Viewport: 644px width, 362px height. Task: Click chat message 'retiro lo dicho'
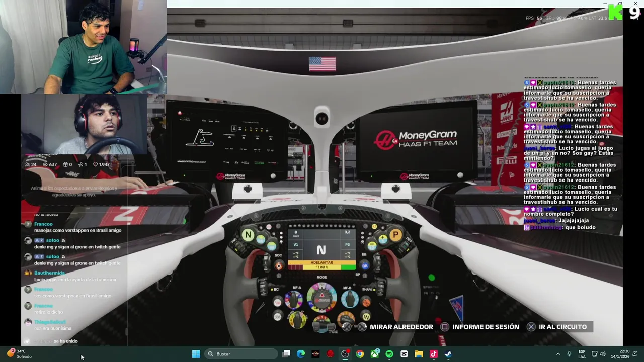click(50, 312)
